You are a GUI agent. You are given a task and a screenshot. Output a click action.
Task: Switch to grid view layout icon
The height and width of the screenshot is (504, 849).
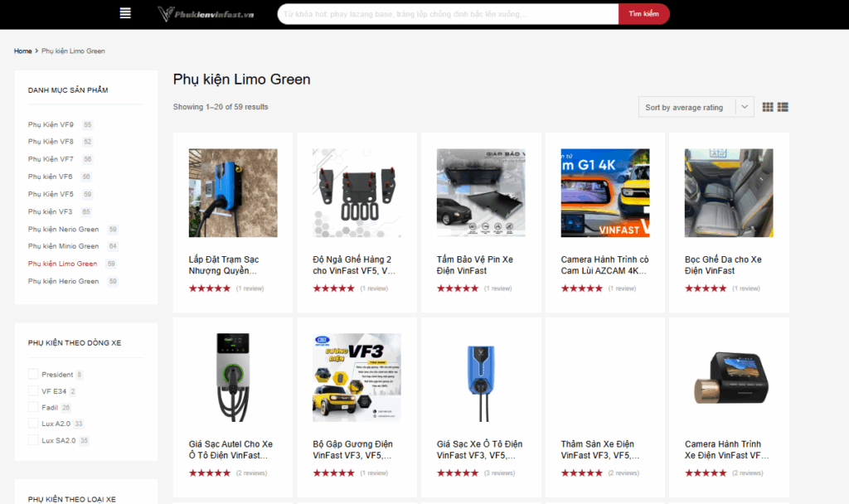pyautogui.click(x=767, y=107)
